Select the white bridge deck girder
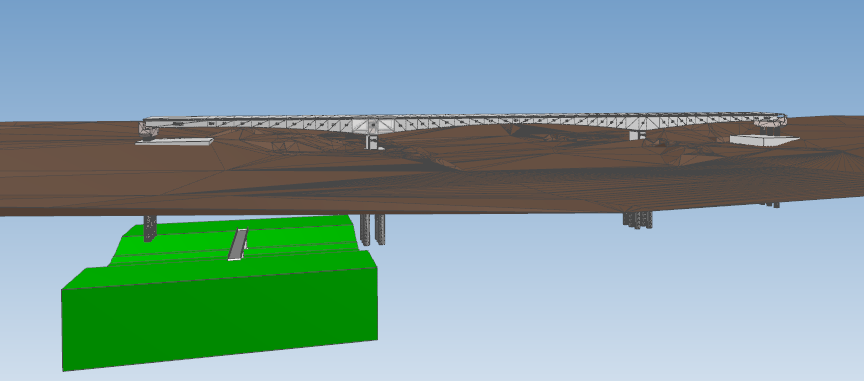 coord(463,123)
